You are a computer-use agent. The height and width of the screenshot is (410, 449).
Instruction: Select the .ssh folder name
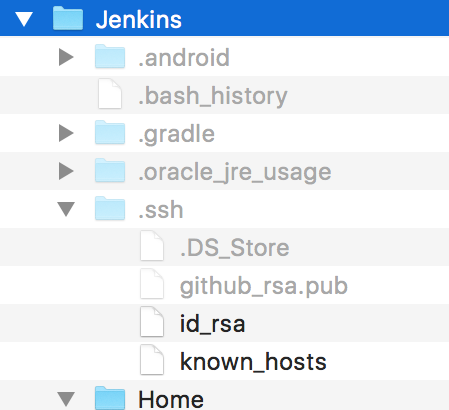click(x=161, y=210)
